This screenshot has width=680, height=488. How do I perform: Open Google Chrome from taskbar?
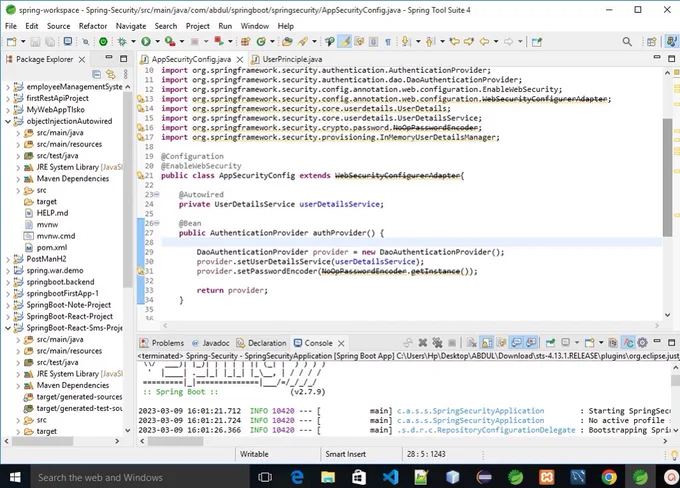(609, 477)
